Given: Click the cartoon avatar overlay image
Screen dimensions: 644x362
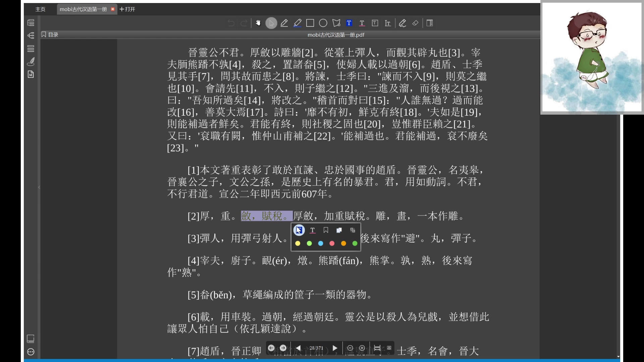Looking at the screenshot, I should click(592, 57).
